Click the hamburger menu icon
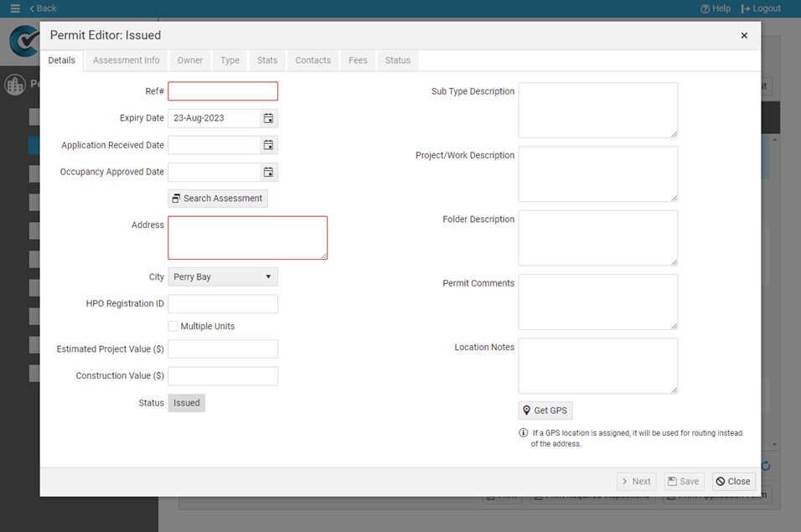Viewport: 801px width, 532px height. pos(15,8)
